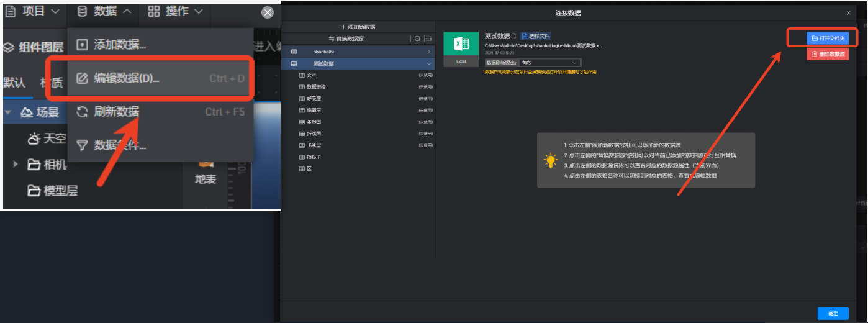
Task: Click the table icon beside 文本
Action: coord(302,75)
